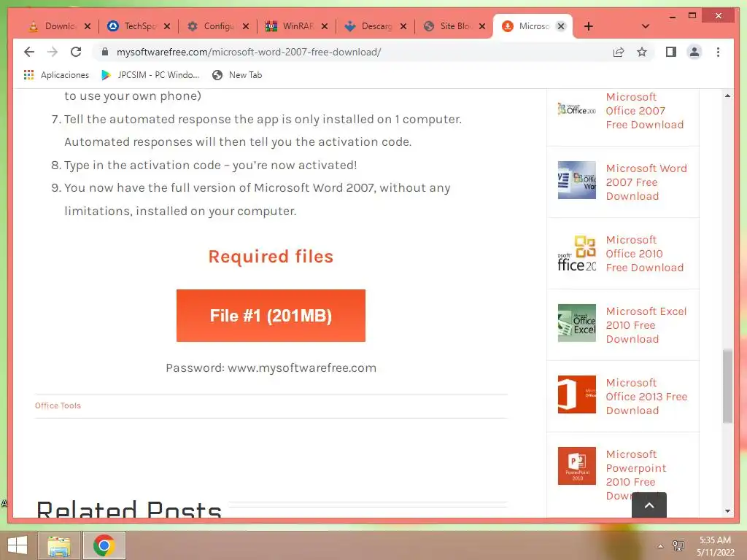The height and width of the screenshot is (560, 747).
Task: Close the TechSp tab
Action: [x=167, y=26]
